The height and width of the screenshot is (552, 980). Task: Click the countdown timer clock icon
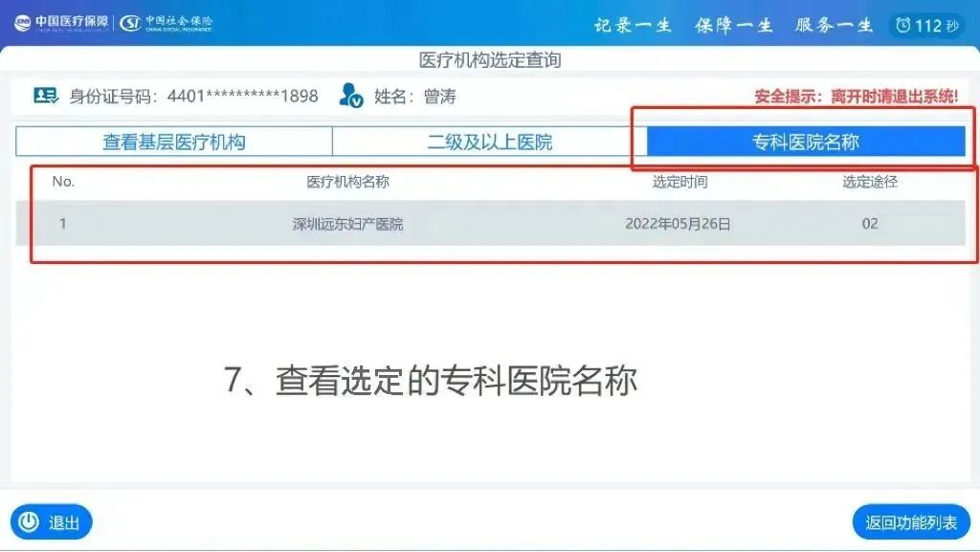click(903, 25)
